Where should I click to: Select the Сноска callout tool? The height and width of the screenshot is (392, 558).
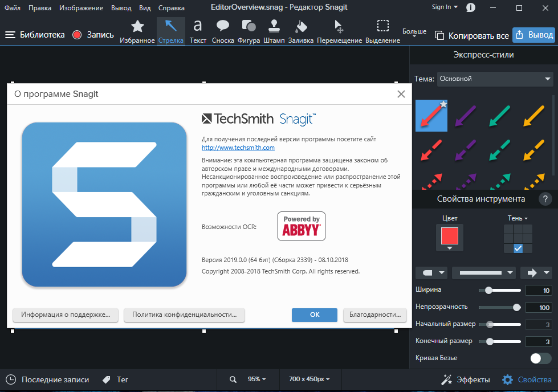click(x=223, y=31)
